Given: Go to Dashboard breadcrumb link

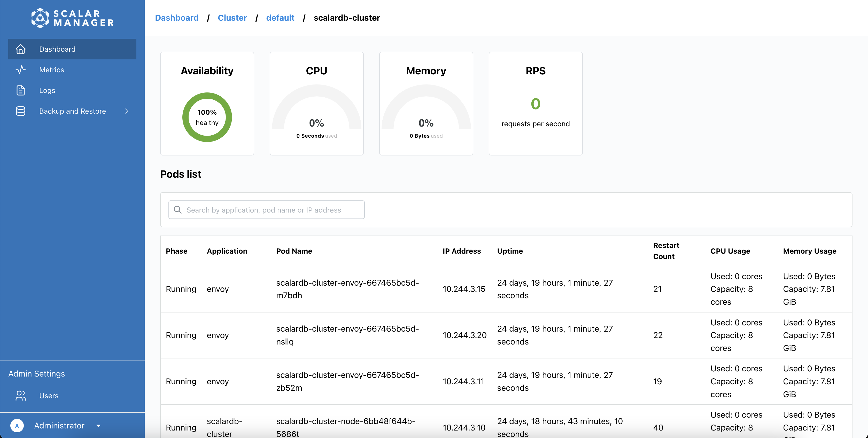Looking at the screenshot, I should click(176, 18).
